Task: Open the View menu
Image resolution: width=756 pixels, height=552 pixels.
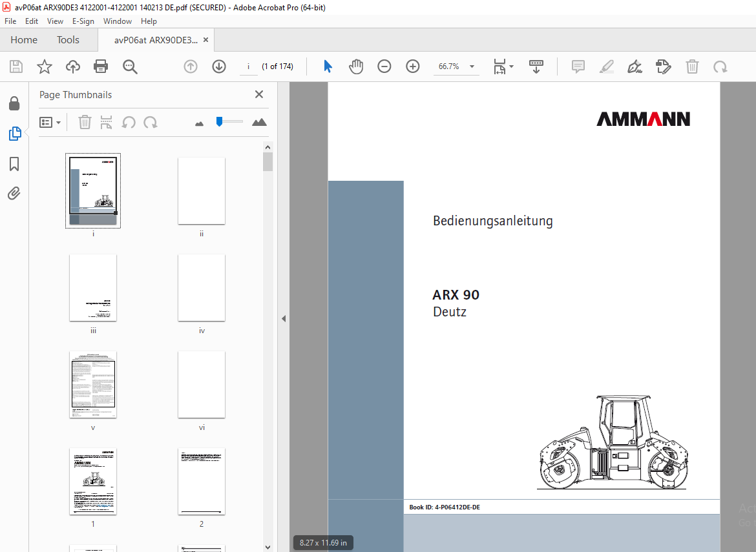Action: 55,21
